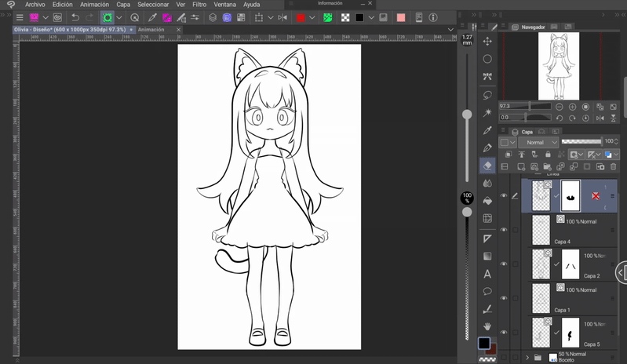Hide the Capa 4 layer
This screenshot has width=627, height=364.
coord(504,230)
